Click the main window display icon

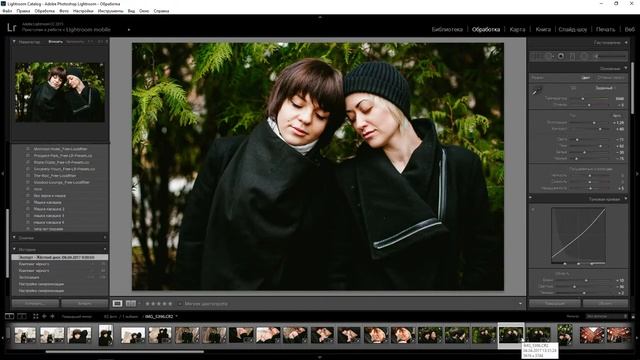pos(9,316)
